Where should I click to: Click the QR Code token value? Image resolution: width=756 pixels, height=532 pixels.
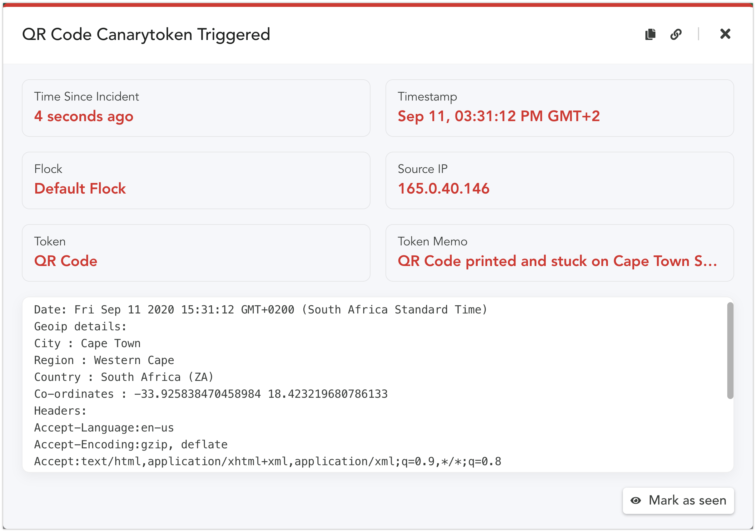tap(66, 261)
